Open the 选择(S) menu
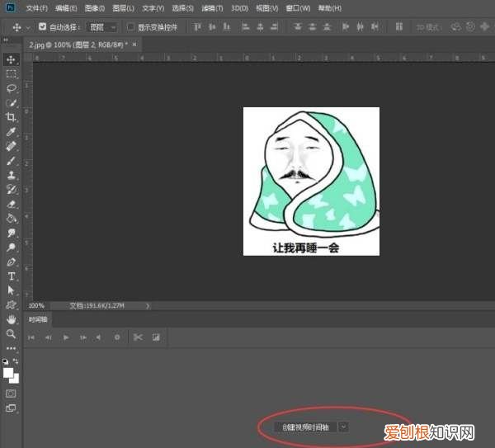This screenshot has height=448, width=495. pos(182,8)
